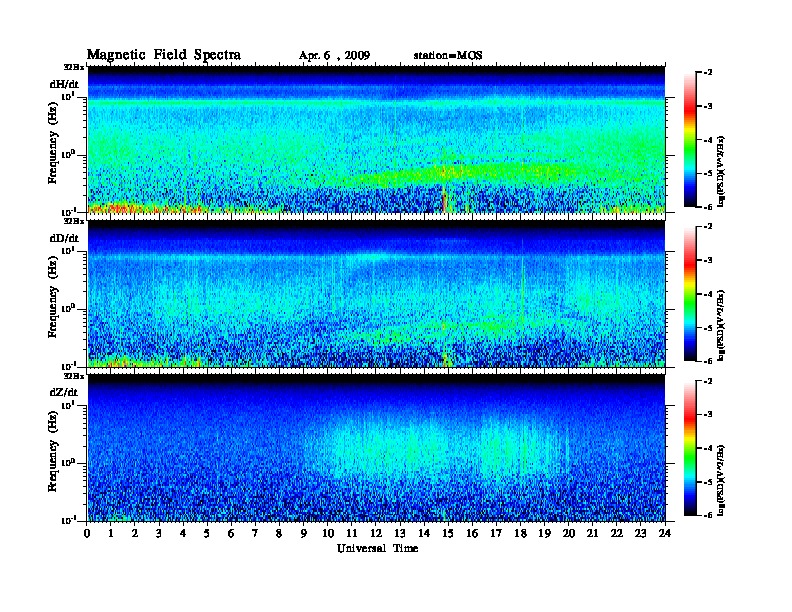The width and height of the screenshot is (792, 612).
Task: Click the dH/dt spectrogram plot
Action: [376, 139]
